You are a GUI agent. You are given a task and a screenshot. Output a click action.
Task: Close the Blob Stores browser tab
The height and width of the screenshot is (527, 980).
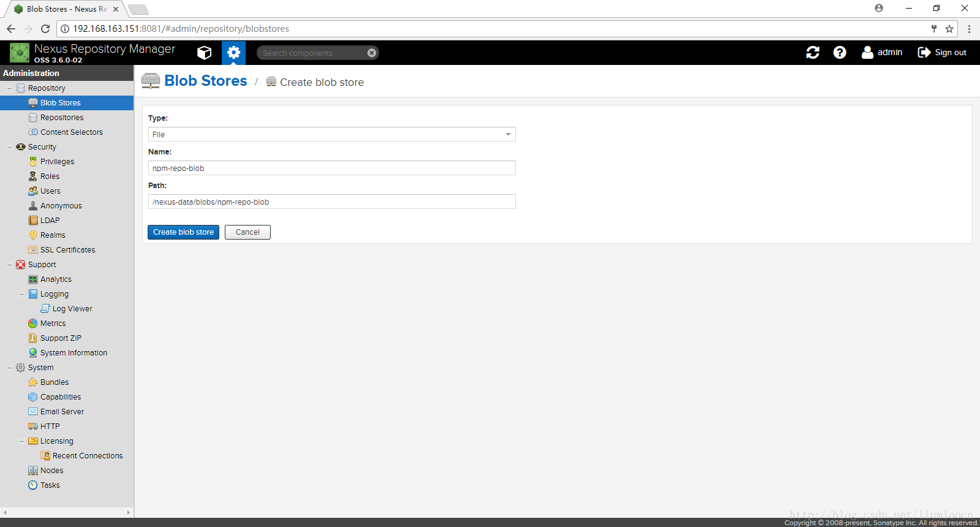(x=116, y=9)
